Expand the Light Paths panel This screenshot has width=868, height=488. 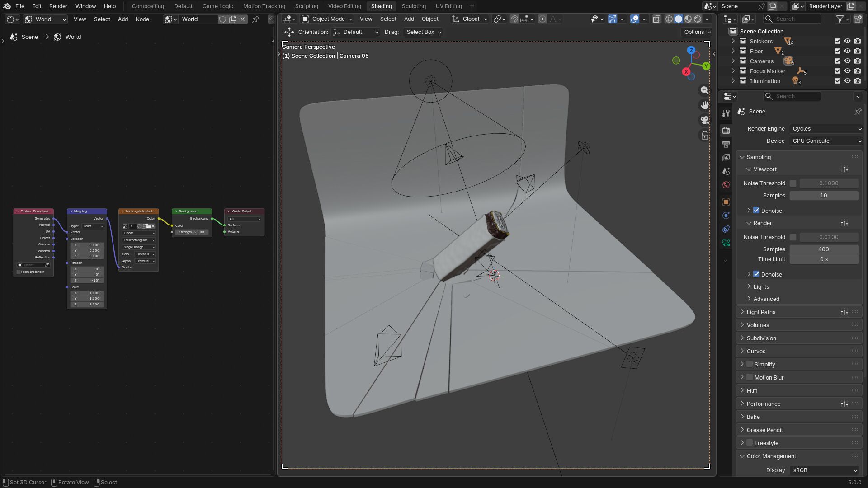click(x=761, y=312)
